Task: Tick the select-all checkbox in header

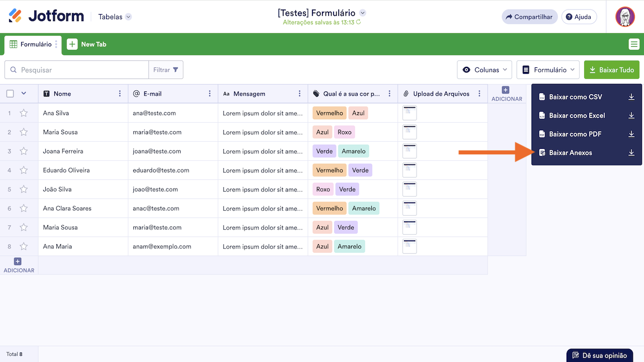Action: click(x=10, y=94)
